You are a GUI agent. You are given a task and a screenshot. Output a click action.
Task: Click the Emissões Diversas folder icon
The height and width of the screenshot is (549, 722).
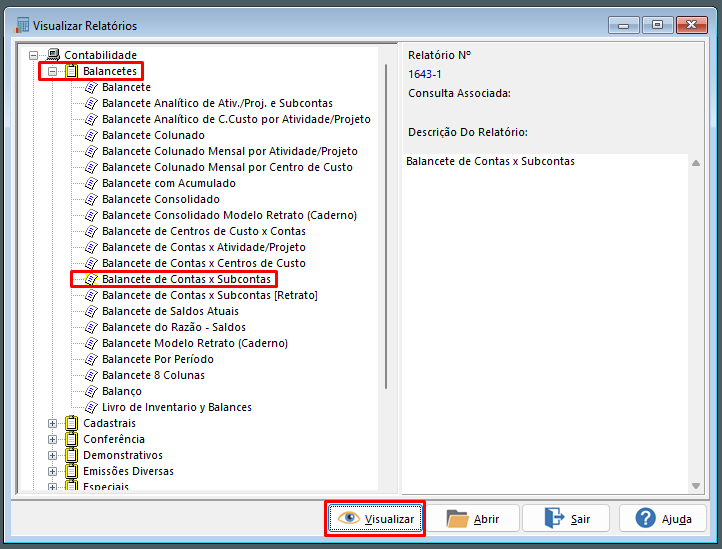pyautogui.click(x=71, y=471)
